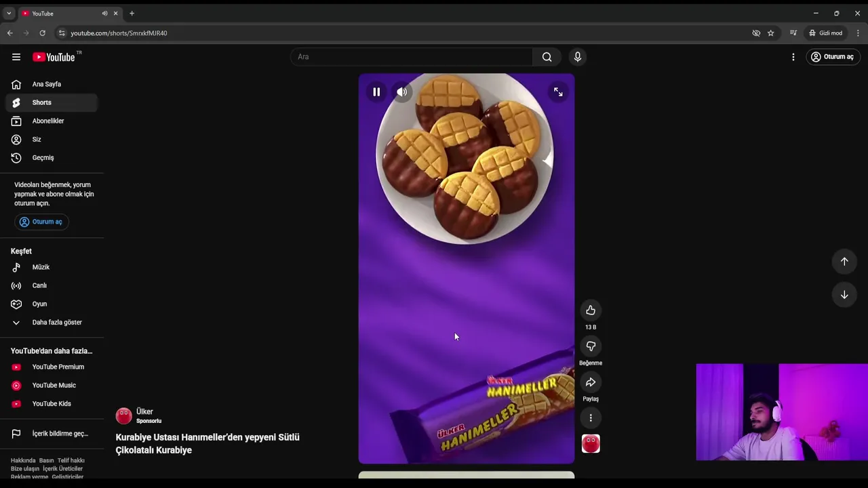This screenshot has width=868, height=488.
Task: View site information icon in address bar
Action: pyautogui.click(x=62, y=33)
